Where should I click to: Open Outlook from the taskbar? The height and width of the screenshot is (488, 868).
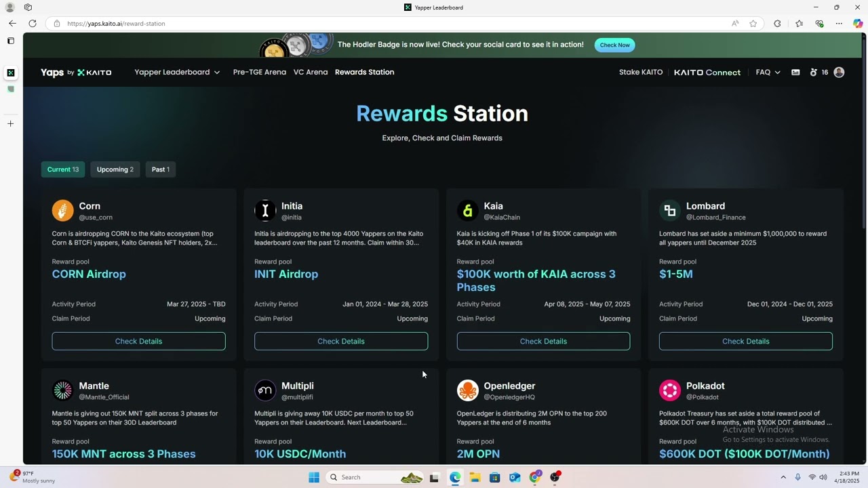point(515,477)
